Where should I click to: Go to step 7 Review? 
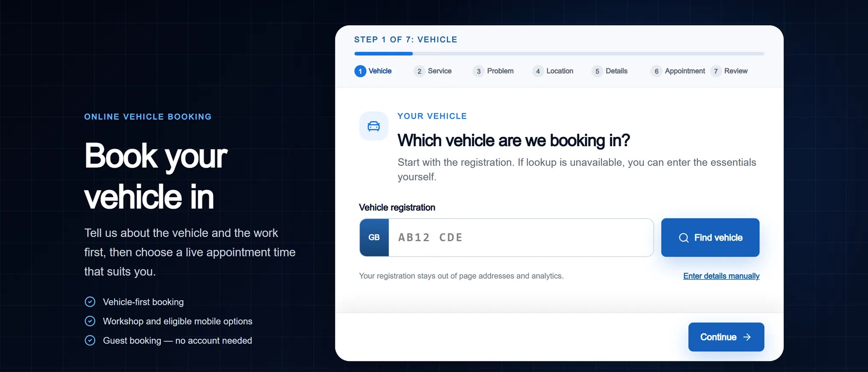[x=729, y=71]
